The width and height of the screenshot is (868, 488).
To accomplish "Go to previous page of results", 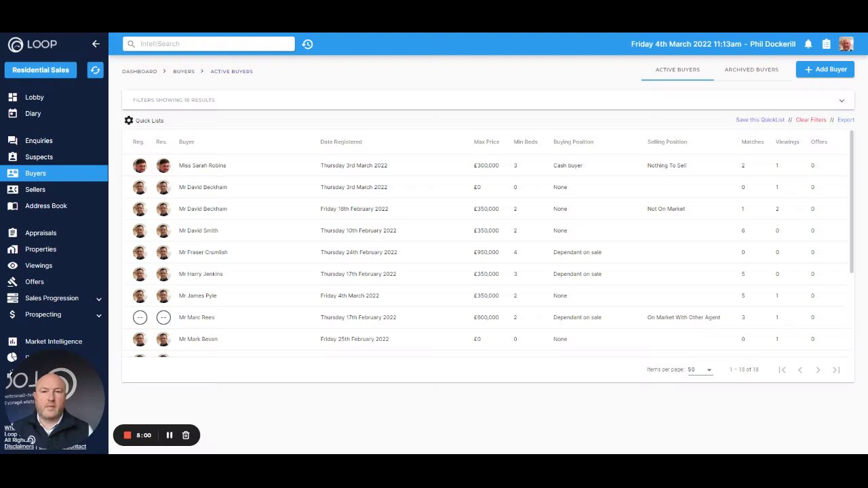I will tap(800, 370).
